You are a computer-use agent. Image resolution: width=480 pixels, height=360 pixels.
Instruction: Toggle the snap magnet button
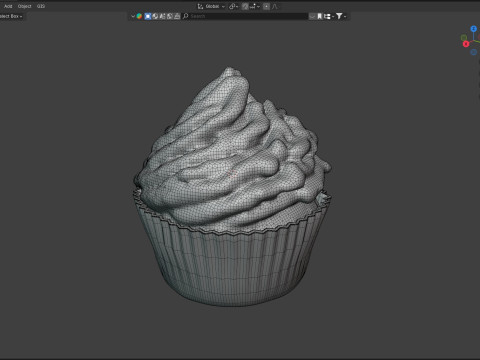tap(245, 6)
